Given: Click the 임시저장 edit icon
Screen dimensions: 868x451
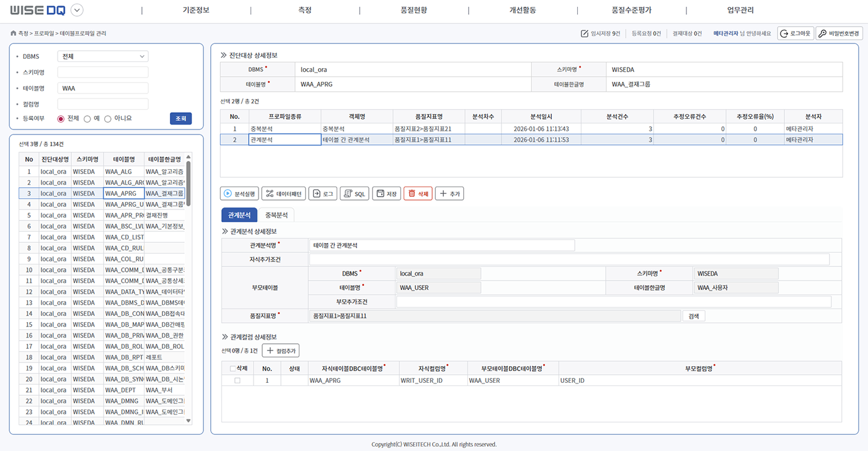Looking at the screenshot, I should [x=585, y=33].
